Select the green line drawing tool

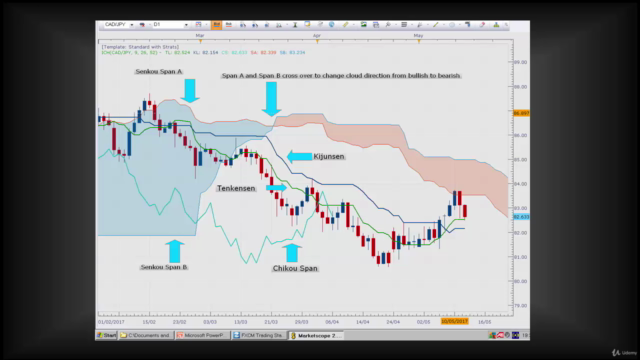click(436, 25)
